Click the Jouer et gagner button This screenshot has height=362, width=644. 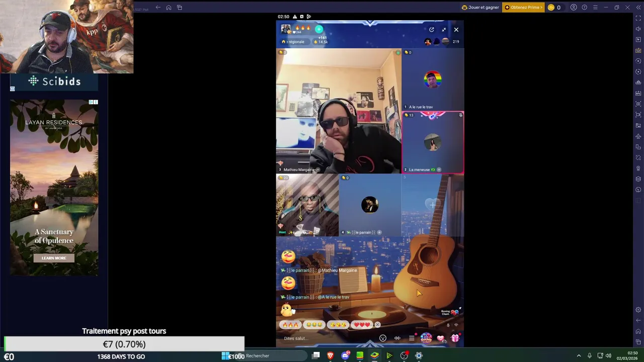click(480, 8)
